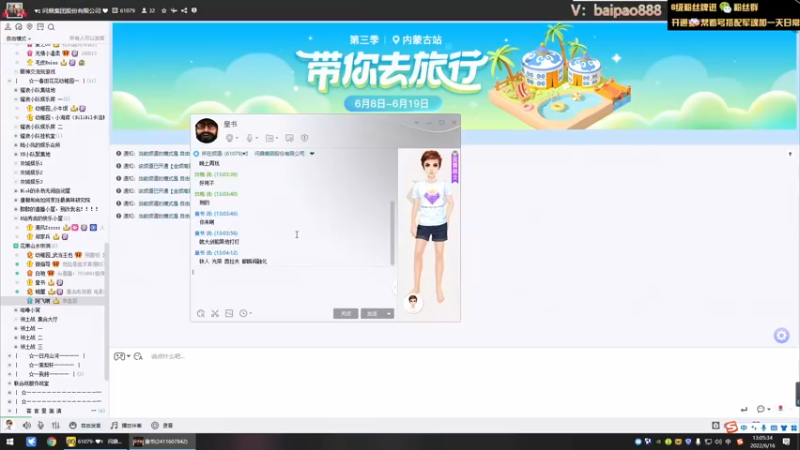Click the private chat message input area

point(293,287)
